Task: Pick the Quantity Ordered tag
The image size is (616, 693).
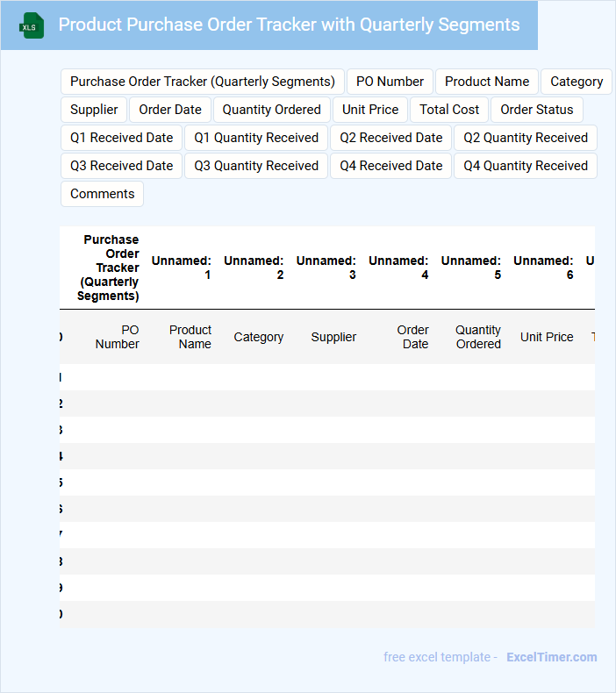Action: (271, 110)
